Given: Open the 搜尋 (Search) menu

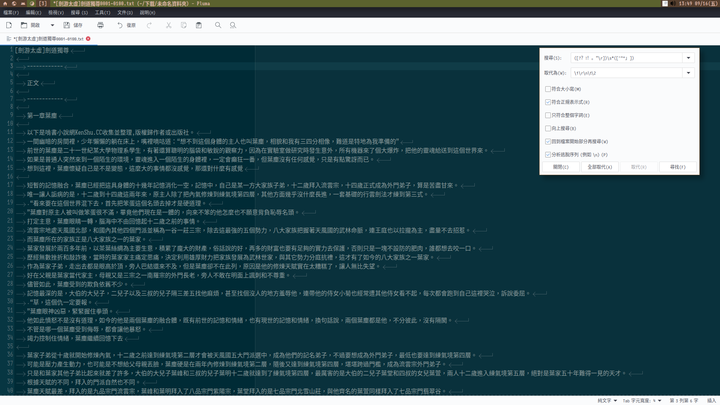Looking at the screenshot, I should pyautogui.click(x=79, y=12).
